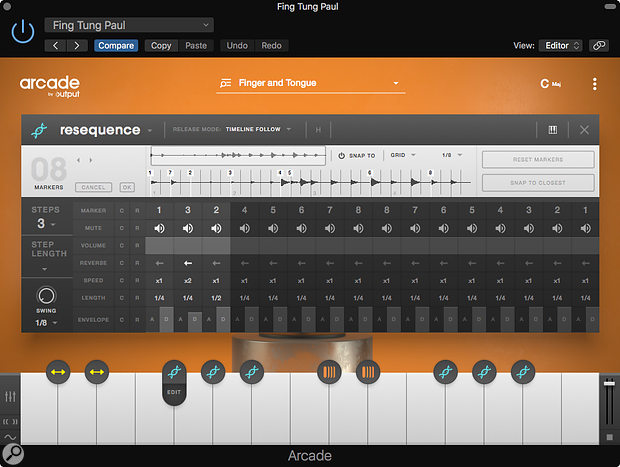Click the Mute row R reset button

pyautogui.click(x=137, y=228)
